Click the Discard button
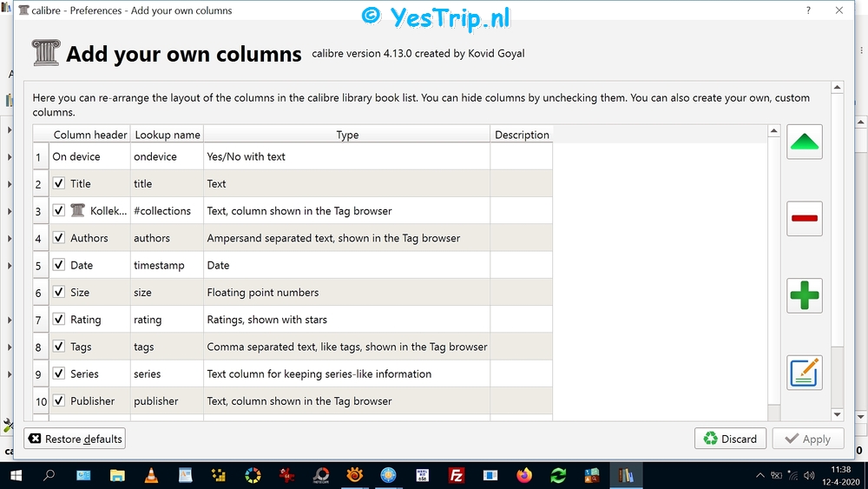868x489 pixels. pyautogui.click(x=730, y=439)
